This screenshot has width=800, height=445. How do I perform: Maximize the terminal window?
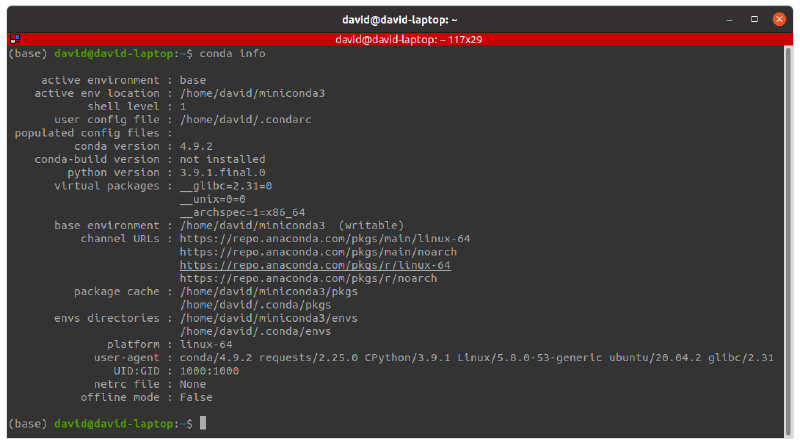(754, 19)
